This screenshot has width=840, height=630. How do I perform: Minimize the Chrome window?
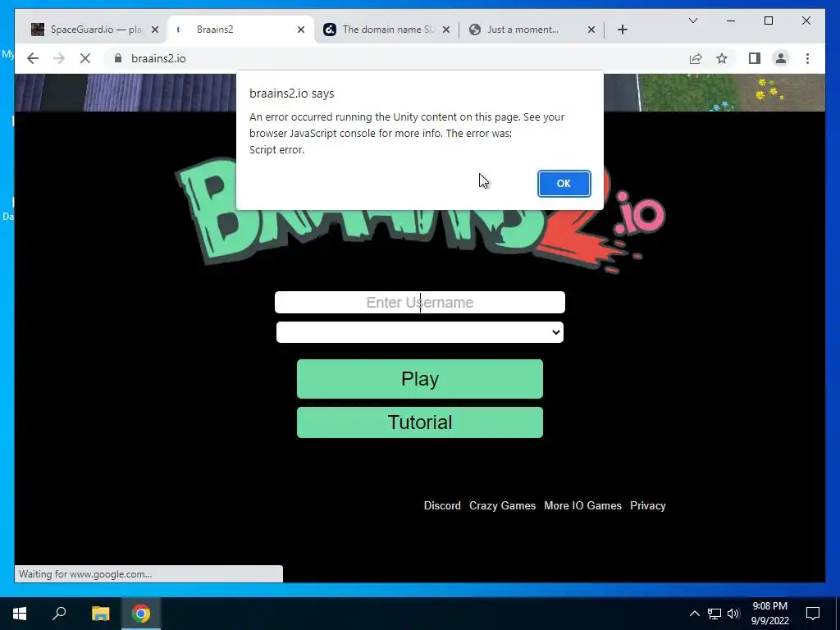[731, 21]
